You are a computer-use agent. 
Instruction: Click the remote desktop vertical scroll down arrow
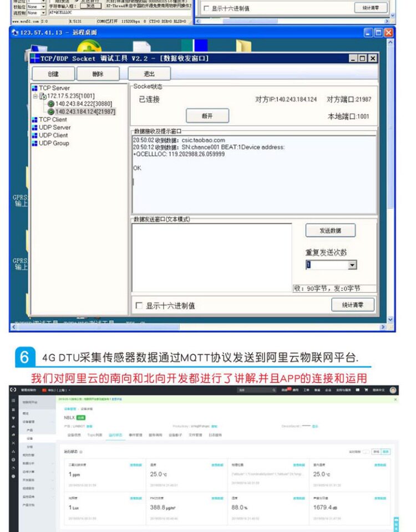click(x=390, y=320)
